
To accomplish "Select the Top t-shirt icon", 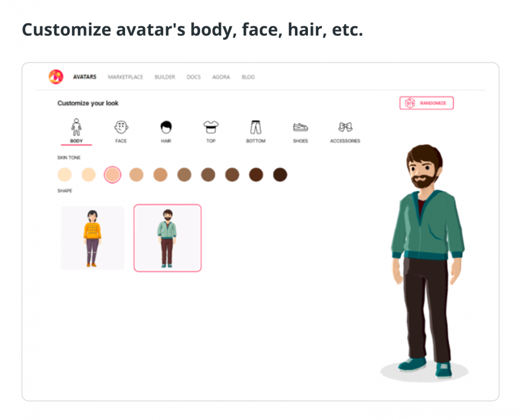I will [210, 127].
